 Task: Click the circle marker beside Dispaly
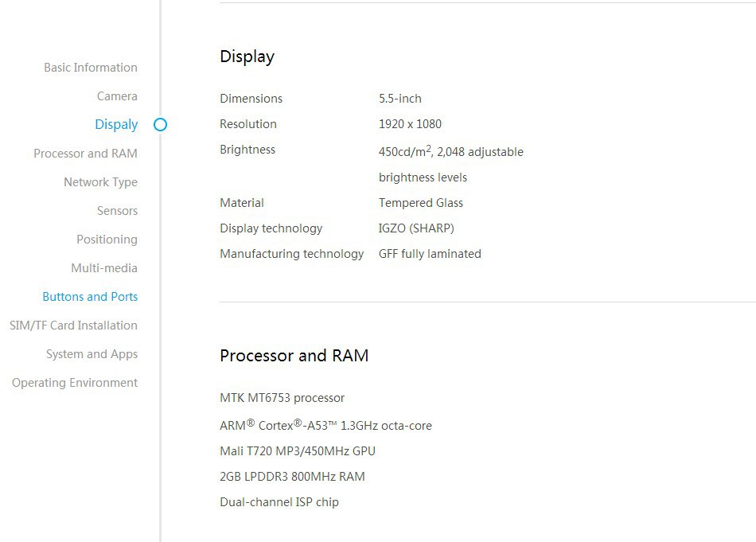tap(160, 125)
